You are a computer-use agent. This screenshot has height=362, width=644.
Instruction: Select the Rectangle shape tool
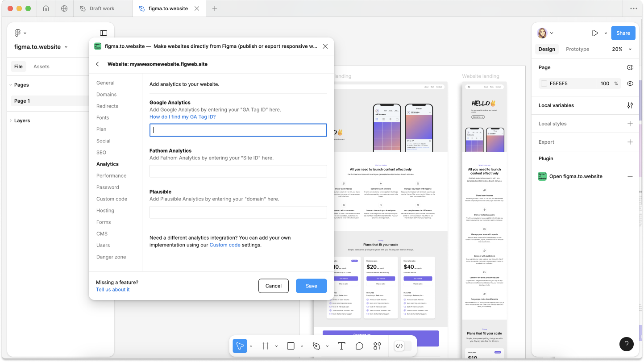291,346
